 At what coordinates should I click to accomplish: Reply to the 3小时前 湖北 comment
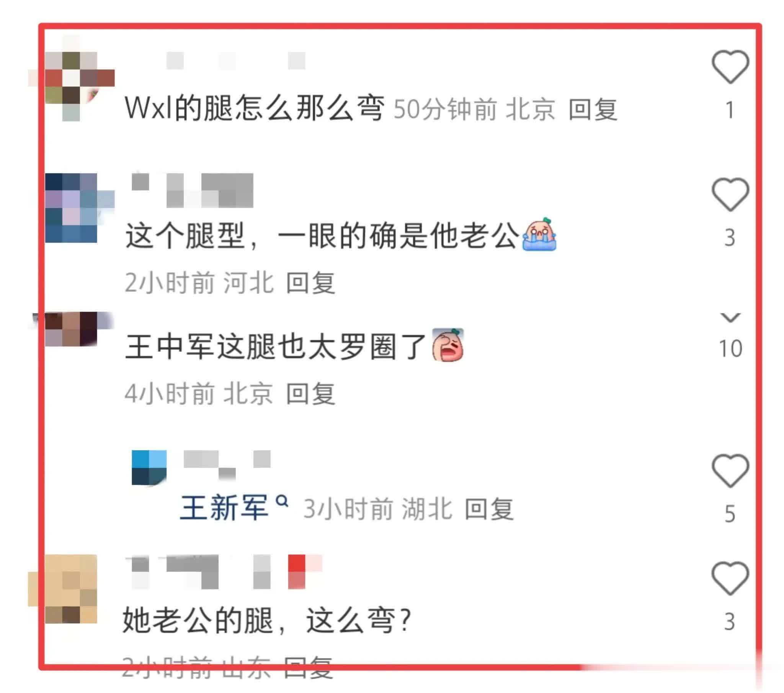[x=488, y=509]
